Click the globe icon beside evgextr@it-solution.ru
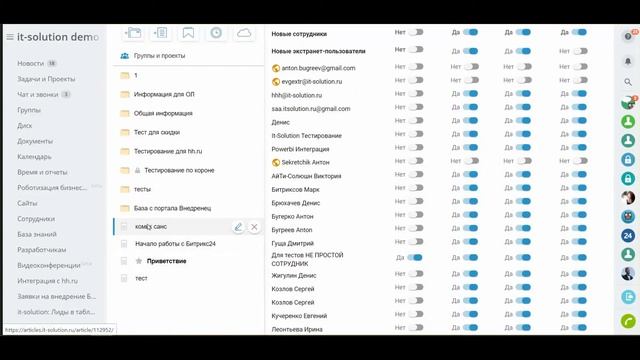 pos(276,82)
